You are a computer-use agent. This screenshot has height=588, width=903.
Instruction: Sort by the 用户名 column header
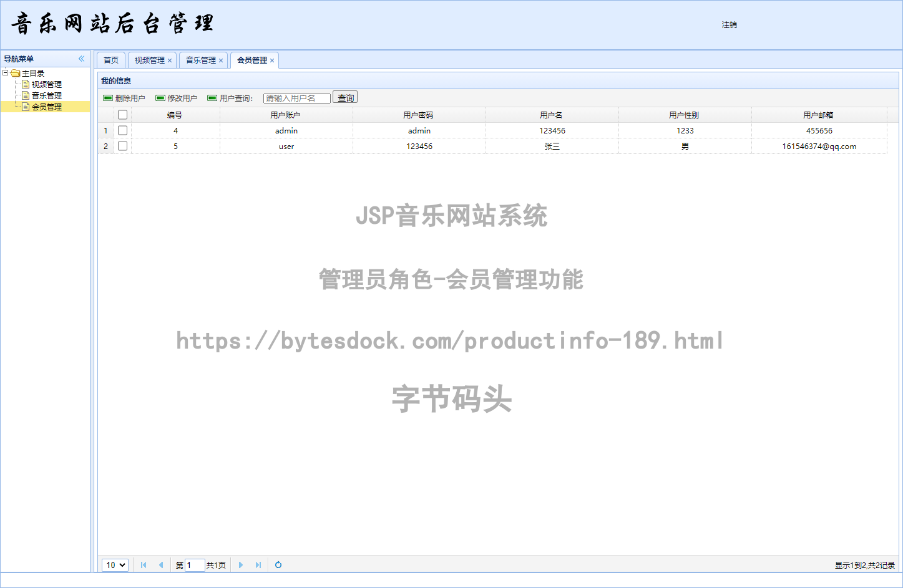point(552,115)
